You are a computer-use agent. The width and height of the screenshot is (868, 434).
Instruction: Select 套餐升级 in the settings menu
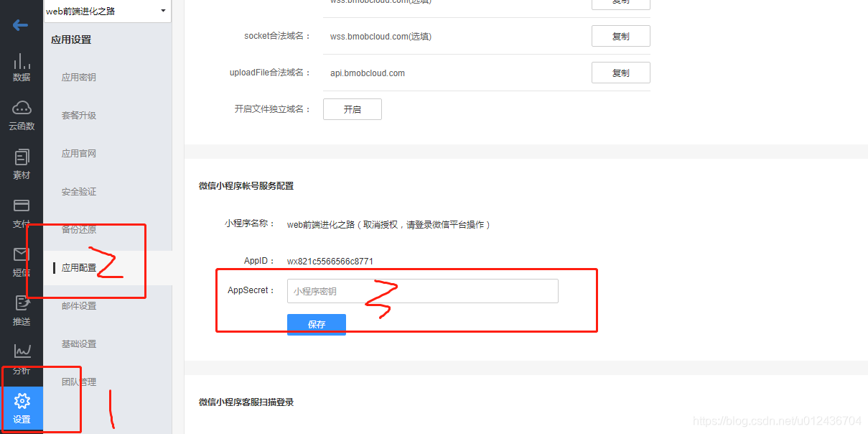coord(79,116)
